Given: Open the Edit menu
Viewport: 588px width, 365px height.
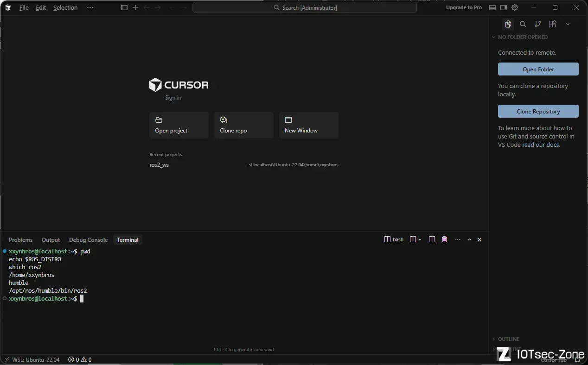Looking at the screenshot, I should tap(41, 7).
